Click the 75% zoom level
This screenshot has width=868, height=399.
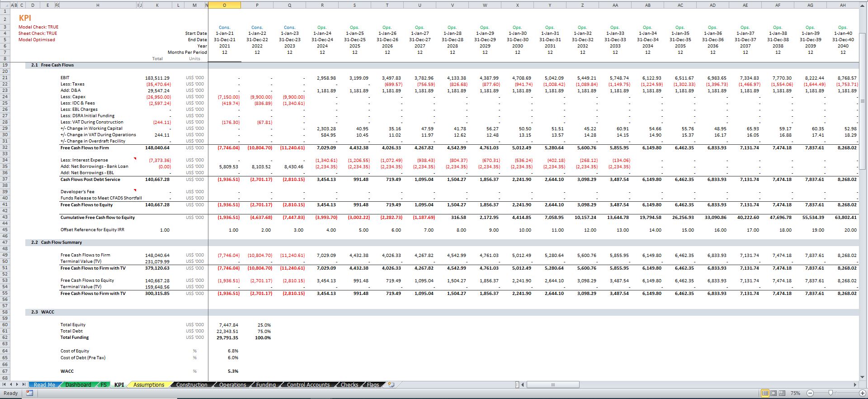pyautogui.click(x=796, y=393)
